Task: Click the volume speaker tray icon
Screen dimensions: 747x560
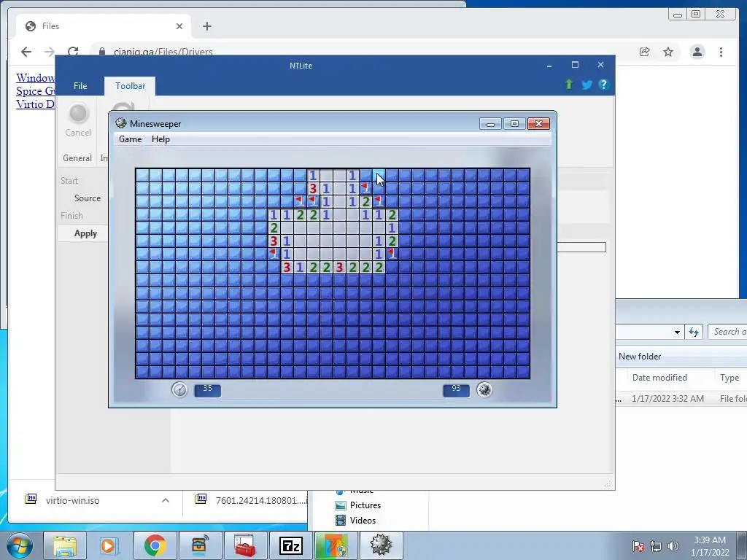Action: pyautogui.click(x=673, y=546)
